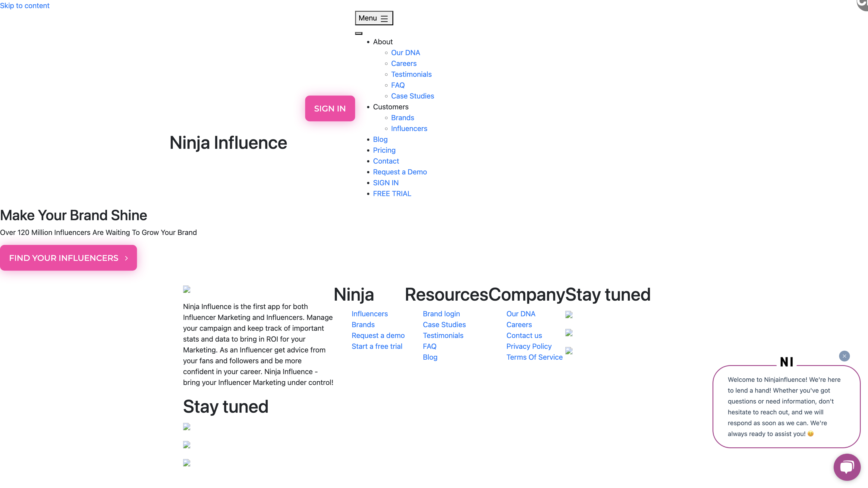The height and width of the screenshot is (488, 868).
Task: Expand the Customers navigation section
Action: click(391, 107)
